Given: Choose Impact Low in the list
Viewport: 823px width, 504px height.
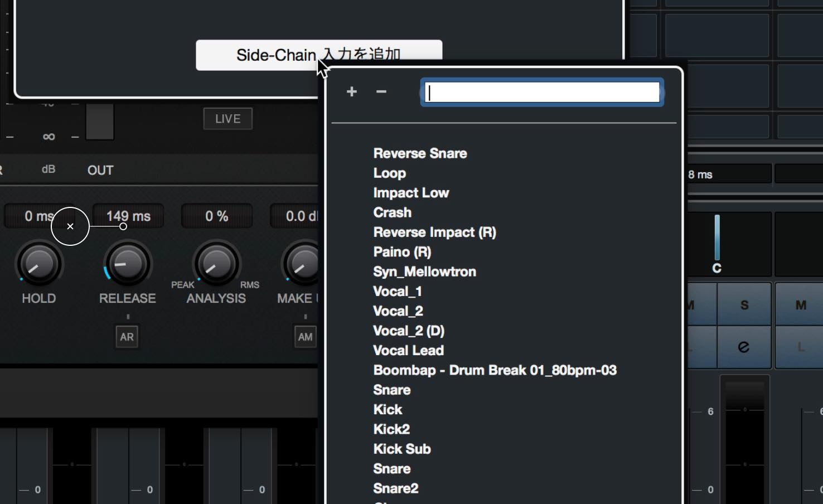Looking at the screenshot, I should point(411,193).
